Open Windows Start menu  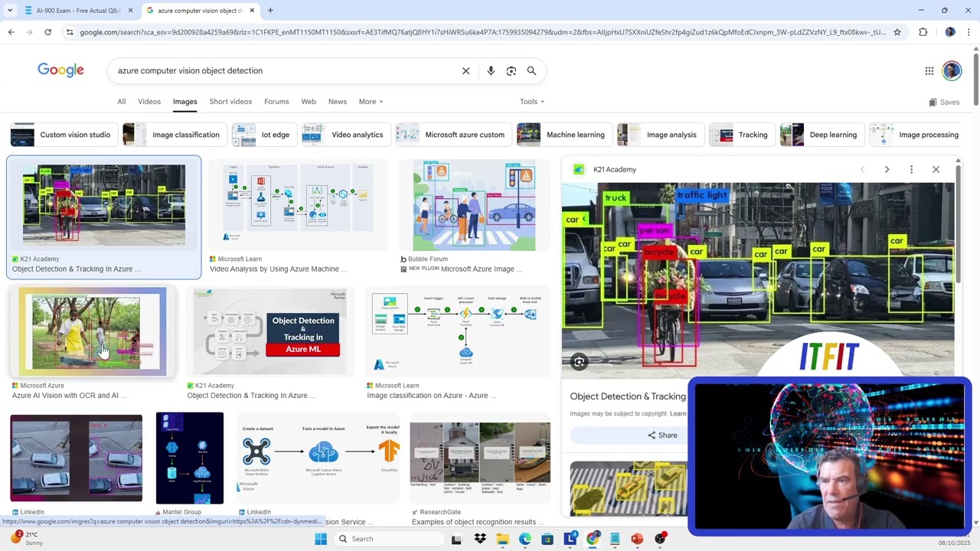[321, 539]
